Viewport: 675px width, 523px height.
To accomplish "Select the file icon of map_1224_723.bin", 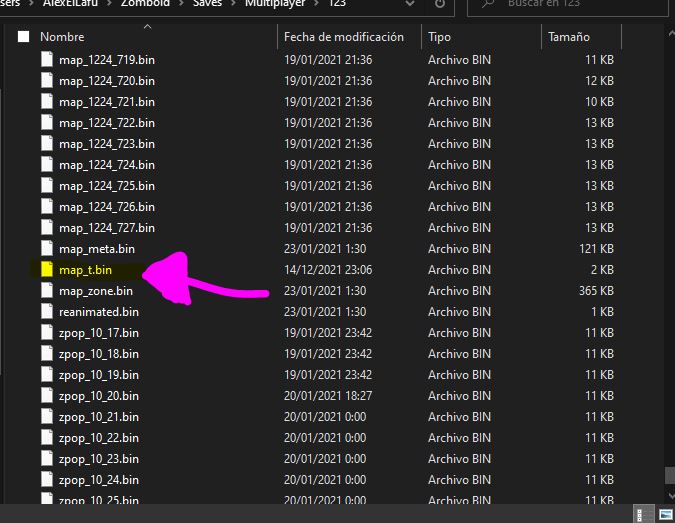I will pos(47,143).
